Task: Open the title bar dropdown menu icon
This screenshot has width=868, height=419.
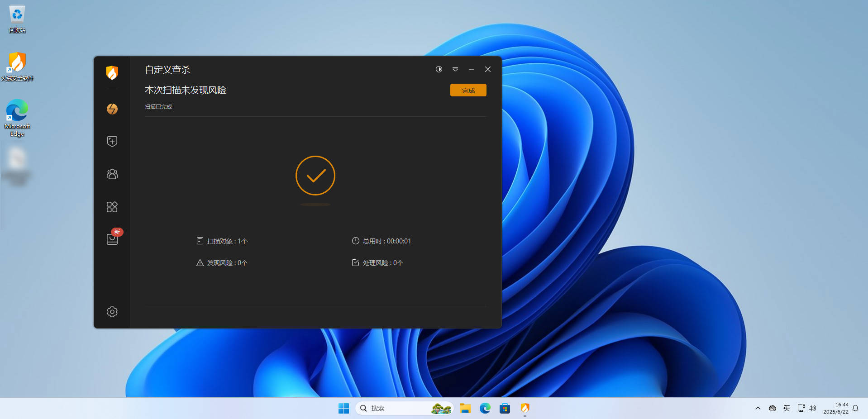Action: click(x=455, y=69)
